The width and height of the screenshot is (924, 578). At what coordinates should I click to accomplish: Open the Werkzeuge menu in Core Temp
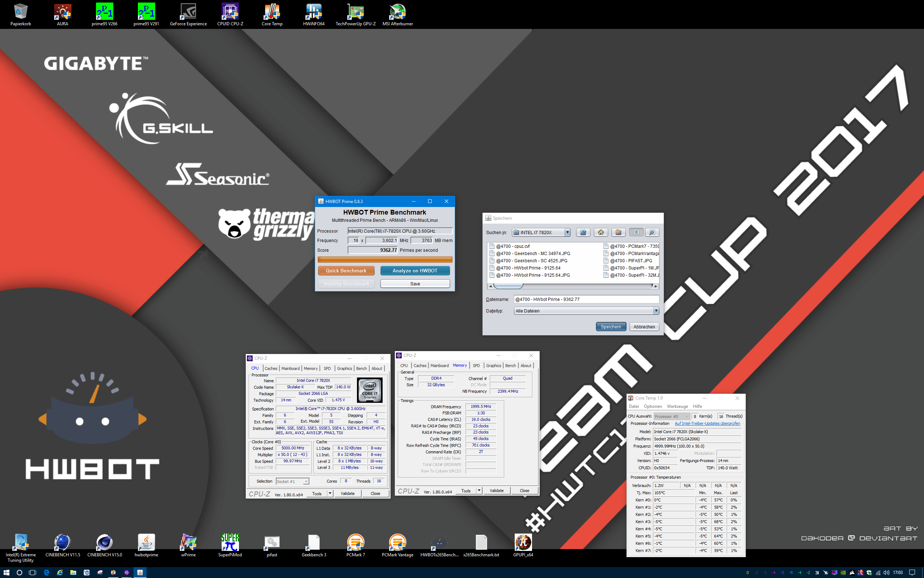[x=677, y=406]
